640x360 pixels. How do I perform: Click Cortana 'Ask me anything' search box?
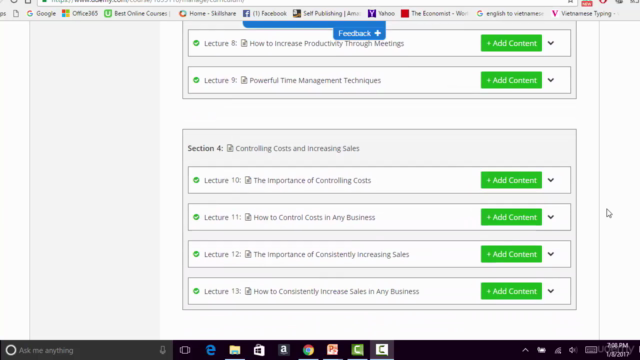click(x=87, y=350)
